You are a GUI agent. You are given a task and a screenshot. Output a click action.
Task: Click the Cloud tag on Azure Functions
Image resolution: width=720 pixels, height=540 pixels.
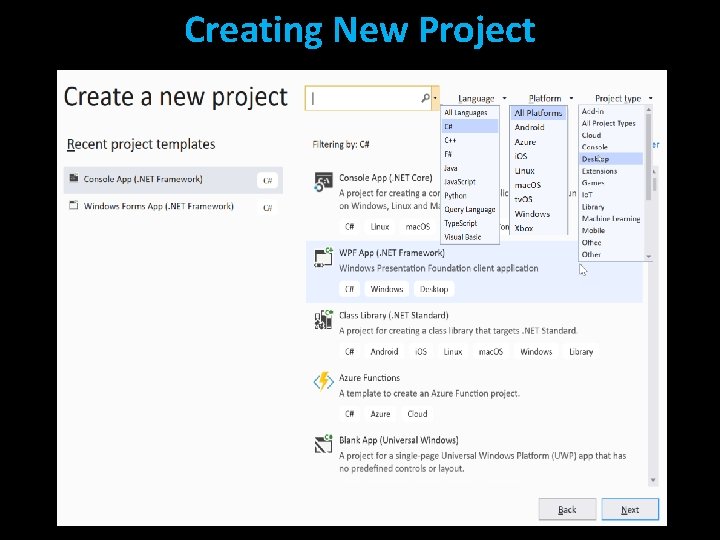[x=417, y=414]
